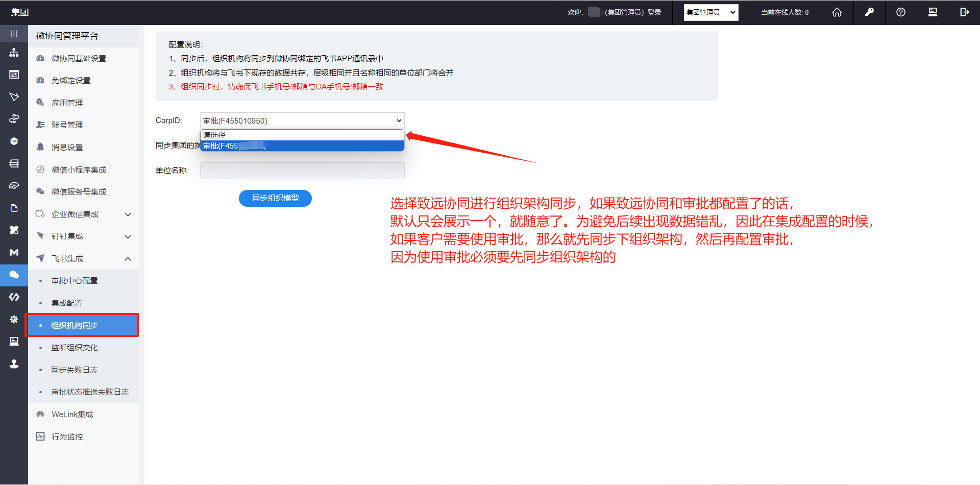Click the gear settings icon in left rail

pyautogui.click(x=14, y=319)
